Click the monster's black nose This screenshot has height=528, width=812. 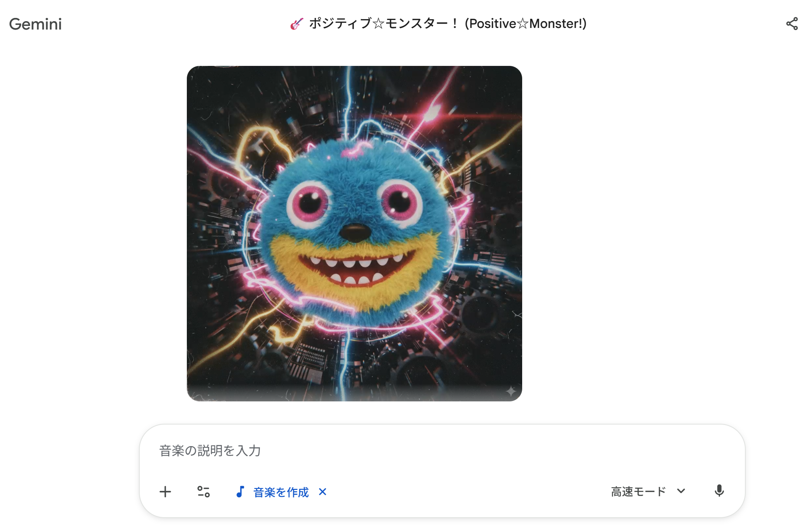pos(355,232)
